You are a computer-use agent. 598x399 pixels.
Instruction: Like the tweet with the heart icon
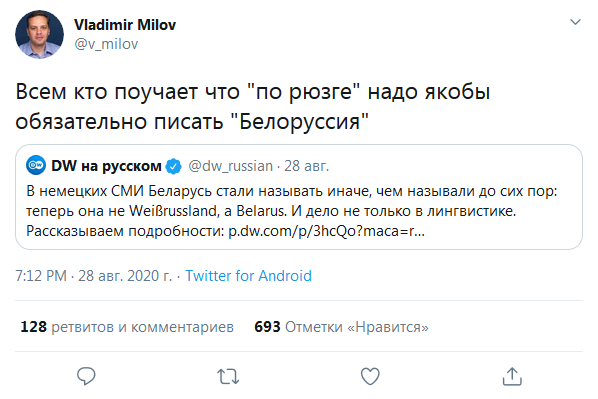tap(370, 376)
